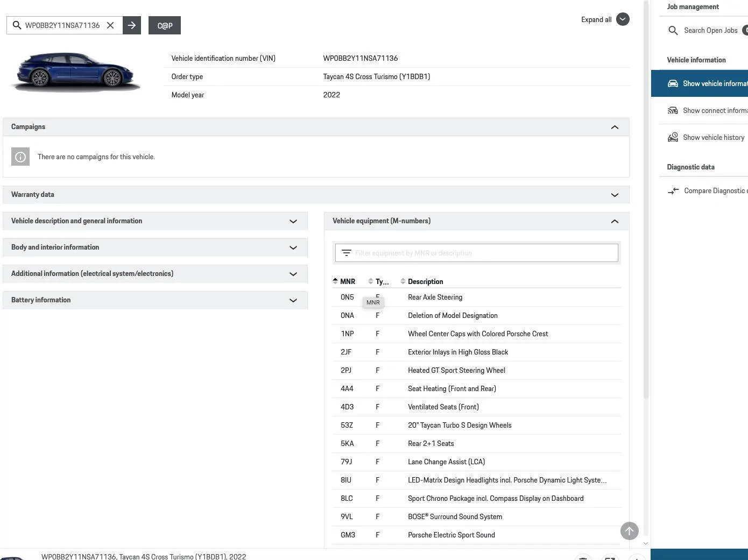
Task: Sort the table by MNR column
Action: click(344, 281)
